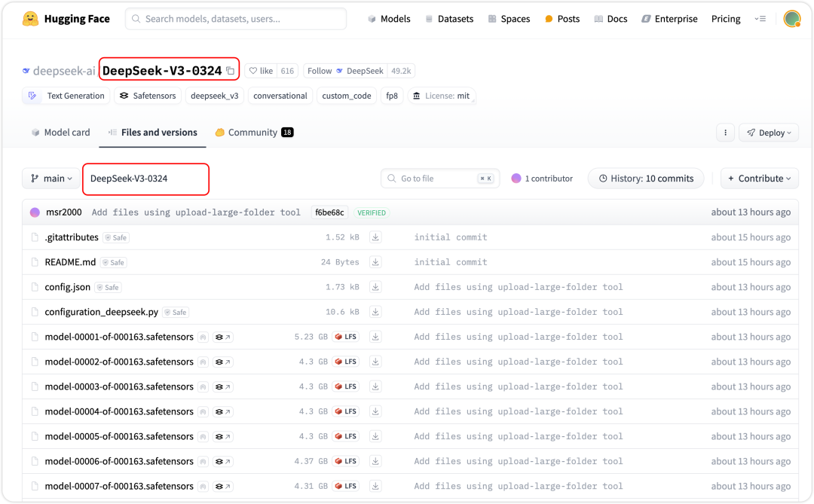Download the config.json file
This screenshot has width=814, height=504.
coord(375,286)
